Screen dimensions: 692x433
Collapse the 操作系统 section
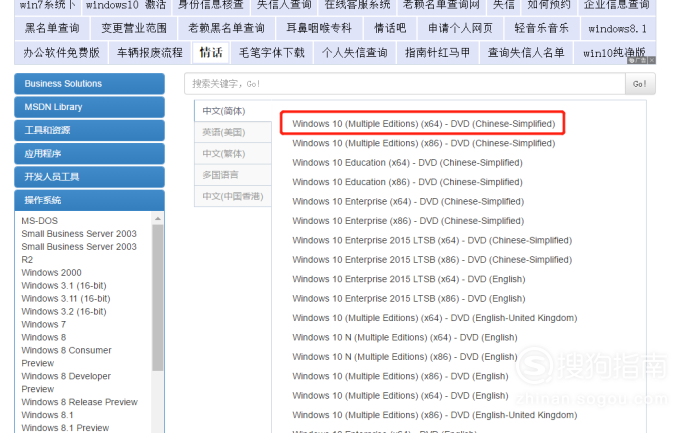[90, 200]
